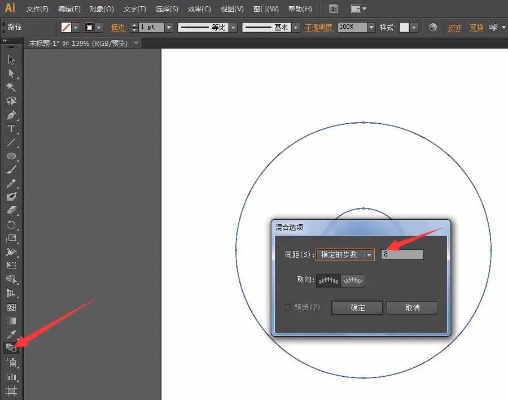Select the Pen tool
Viewport: 508px width, 400px height.
pos(11,115)
